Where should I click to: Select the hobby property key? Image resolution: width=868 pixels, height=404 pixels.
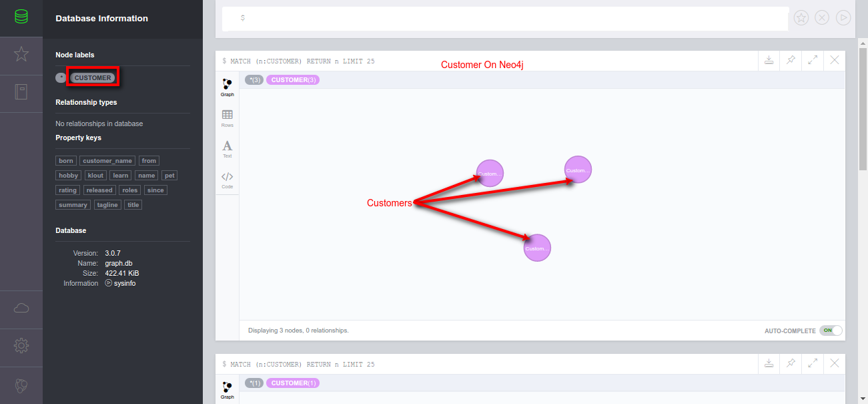pyautogui.click(x=69, y=176)
